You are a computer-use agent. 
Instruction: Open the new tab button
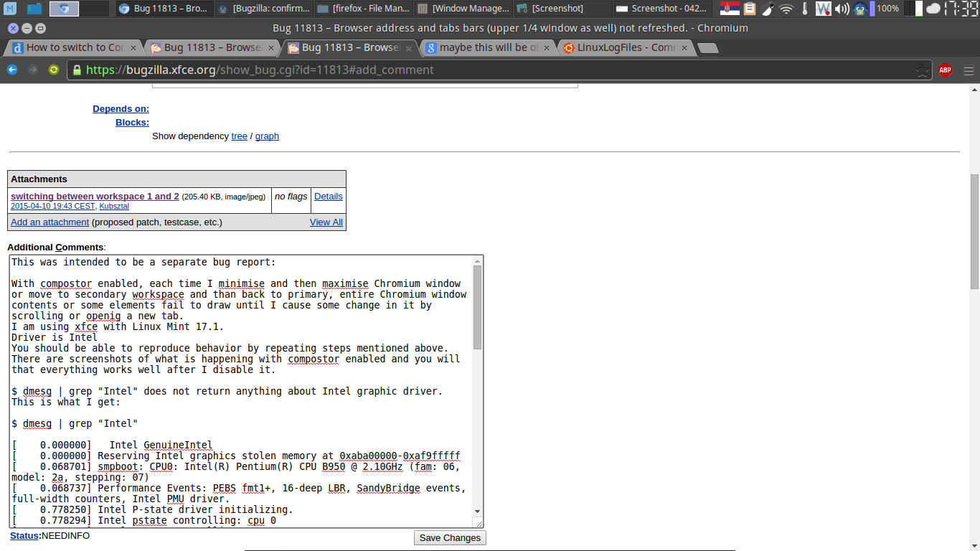(x=707, y=48)
